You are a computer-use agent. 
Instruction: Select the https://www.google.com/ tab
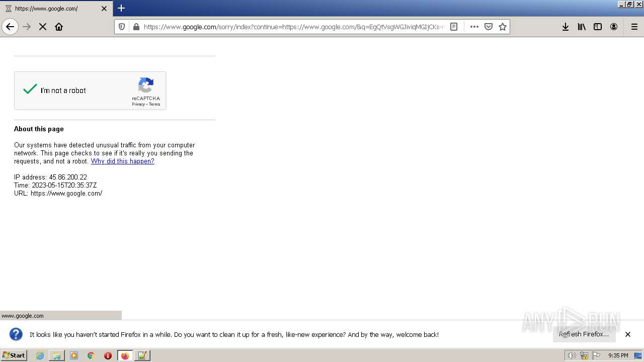pos(56,9)
